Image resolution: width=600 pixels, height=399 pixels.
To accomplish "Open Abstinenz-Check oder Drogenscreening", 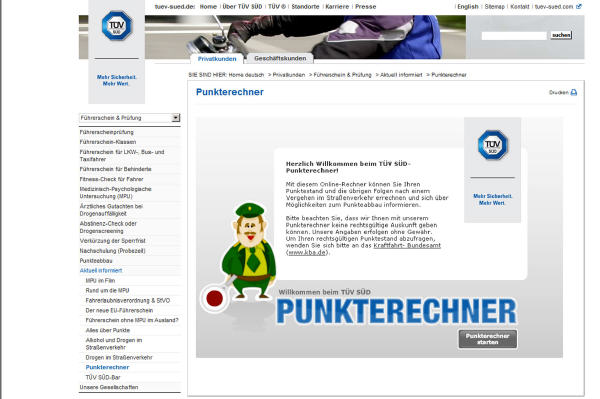I will tap(108, 227).
